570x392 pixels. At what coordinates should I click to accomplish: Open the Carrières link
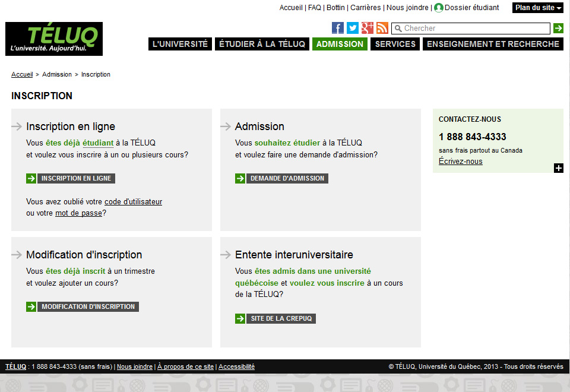[365, 8]
